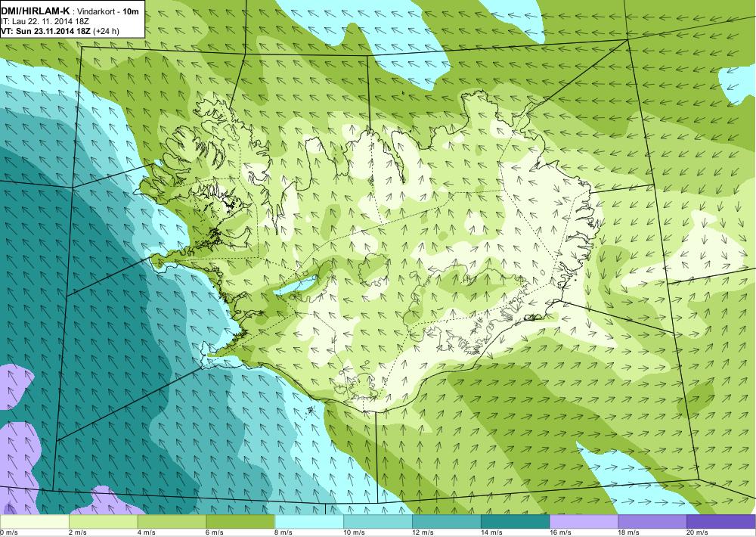This screenshot has width=756, height=537.
Task: Click the 10 m/s legend label
Action: (355, 532)
